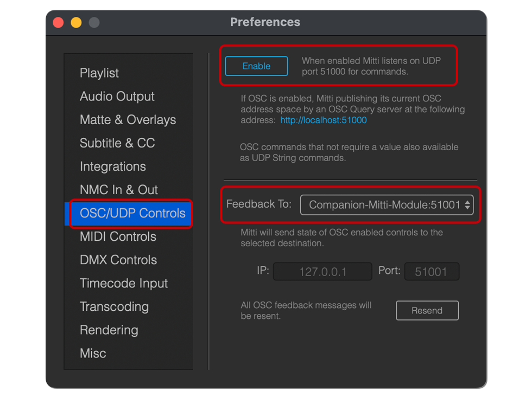This screenshot has width=532, height=397.
Task: Select NMC In & Out section
Action: 119,190
